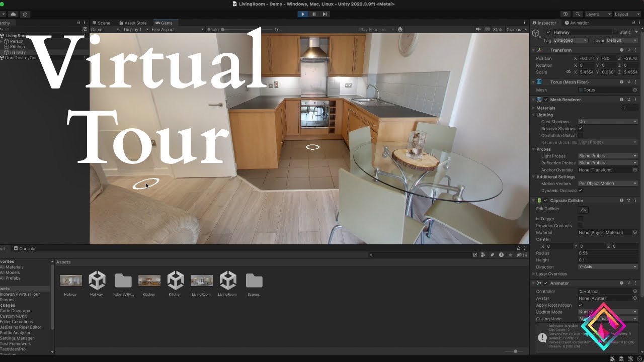644x362 pixels.
Task: Select the LivingRoom Unity scene asset
Action: tap(228, 281)
